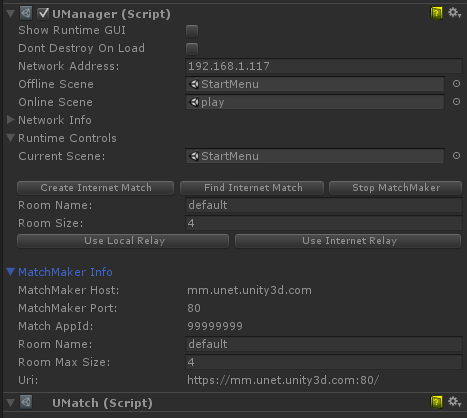The image size is (467, 418).
Task: Disable the UManager script checkbox
Action: pyautogui.click(x=43, y=14)
